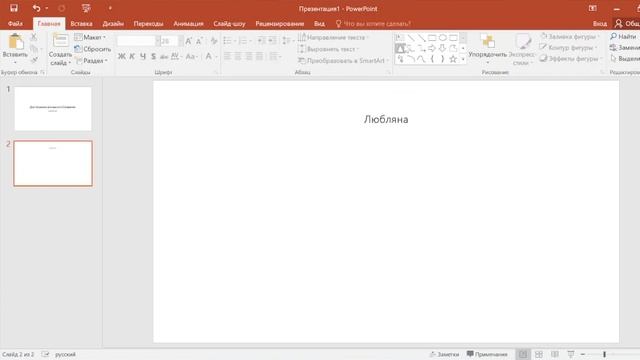Click the zoom out minus button
The image size is (640, 360).
pos(583,354)
